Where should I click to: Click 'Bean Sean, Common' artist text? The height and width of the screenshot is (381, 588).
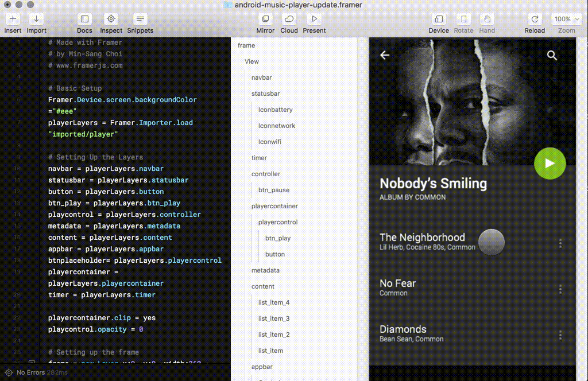point(411,339)
